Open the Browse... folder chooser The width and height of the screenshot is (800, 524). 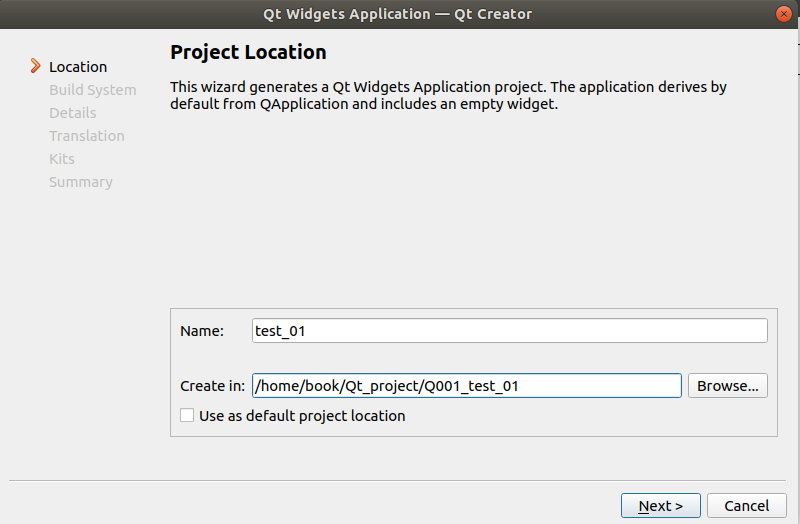click(x=728, y=386)
